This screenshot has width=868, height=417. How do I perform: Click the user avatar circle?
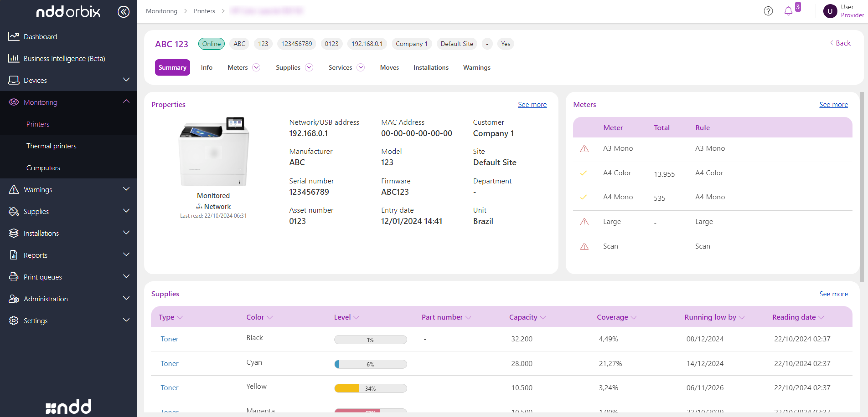(x=830, y=11)
